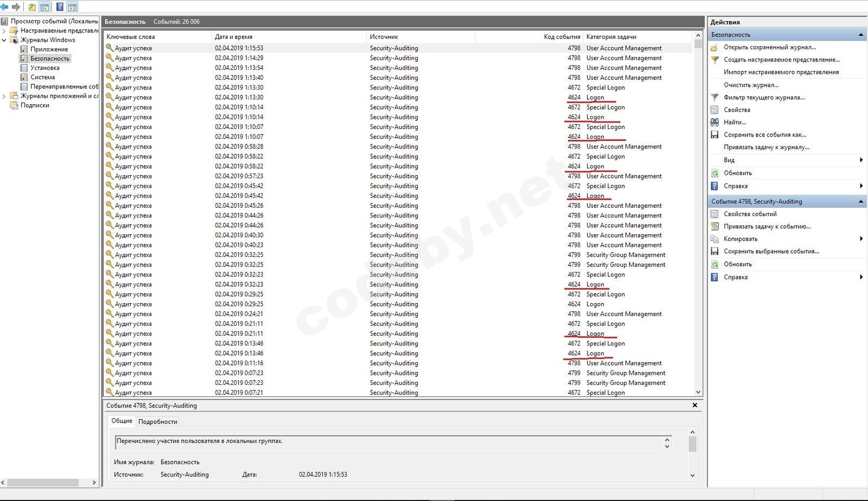Click the up-one-level folder toolbar icon
This screenshot has height=501, width=868.
33,7
